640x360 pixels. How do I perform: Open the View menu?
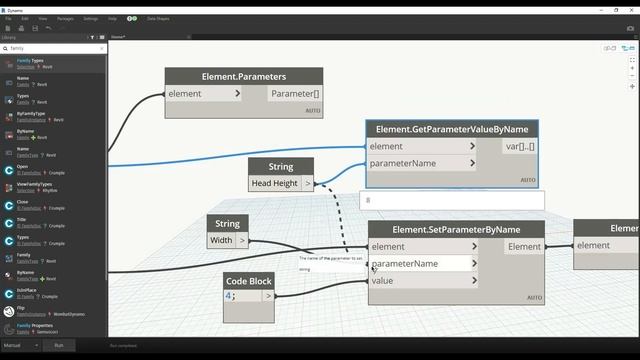point(42,19)
